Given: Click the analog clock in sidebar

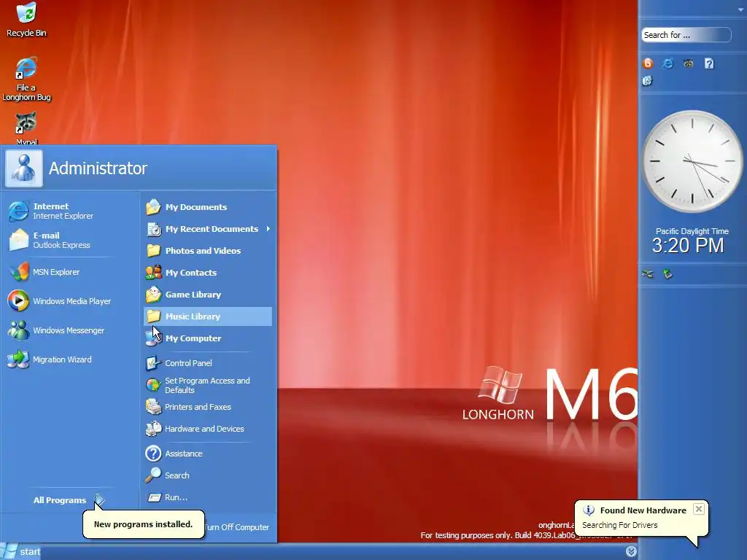Looking at the screenshot, I should click(692, 161).
